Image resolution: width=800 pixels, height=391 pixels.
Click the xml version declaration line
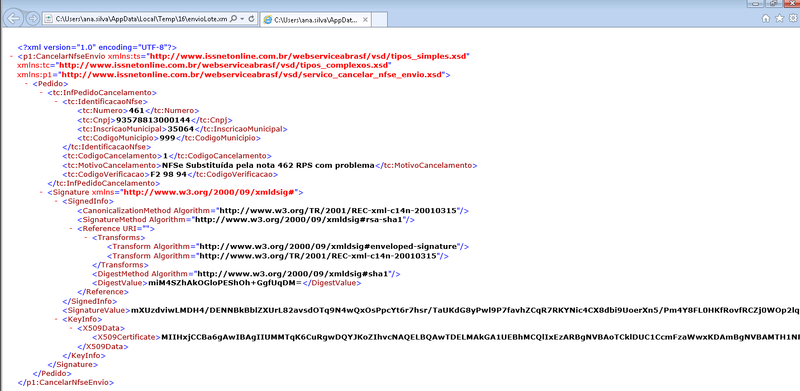[97, 47]
